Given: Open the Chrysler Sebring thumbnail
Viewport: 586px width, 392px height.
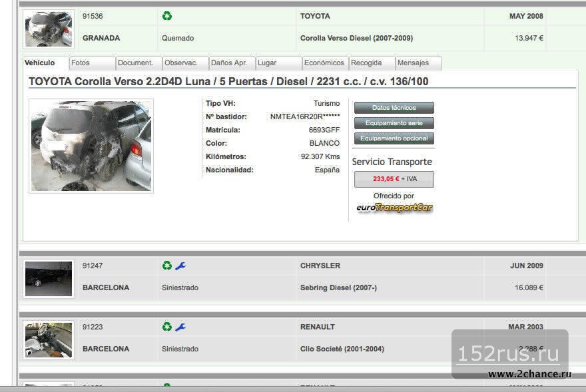Looking at the screenshot, I should pos(49,279).
